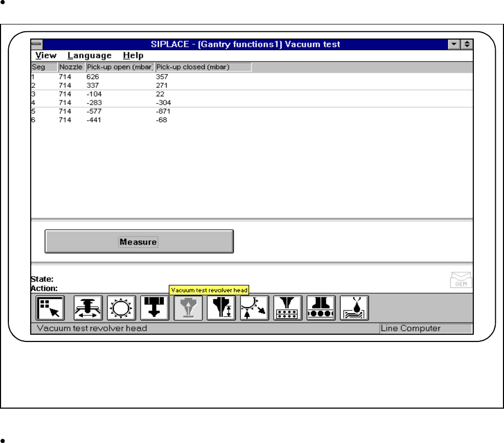Click the gantry horizontal movement icon with double arrow
The image size is (504, 443).
pyautogui.click(x=88, y=308)
